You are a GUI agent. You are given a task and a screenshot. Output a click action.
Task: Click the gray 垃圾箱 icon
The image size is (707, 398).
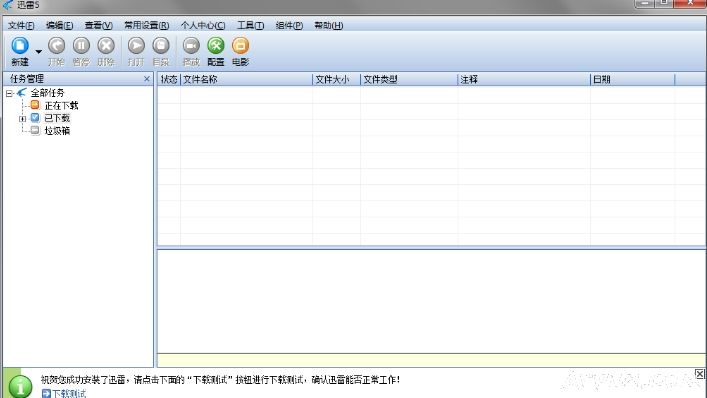coord(35,130)
